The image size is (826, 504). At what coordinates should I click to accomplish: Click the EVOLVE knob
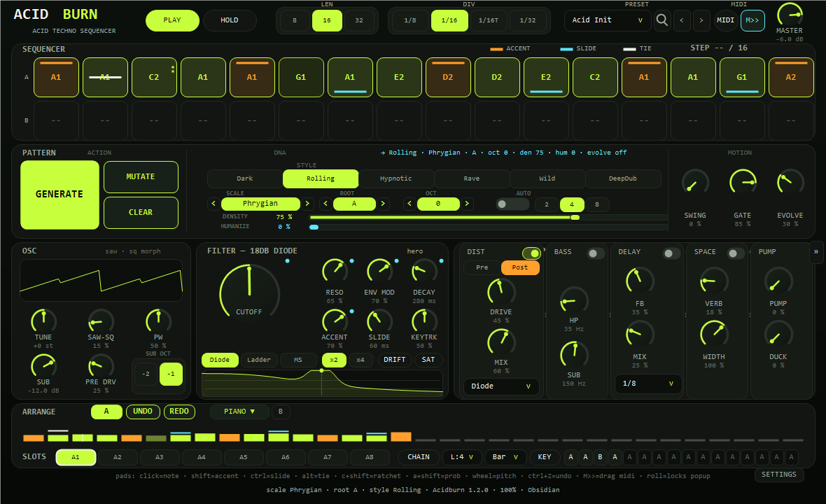click(790, 183)
